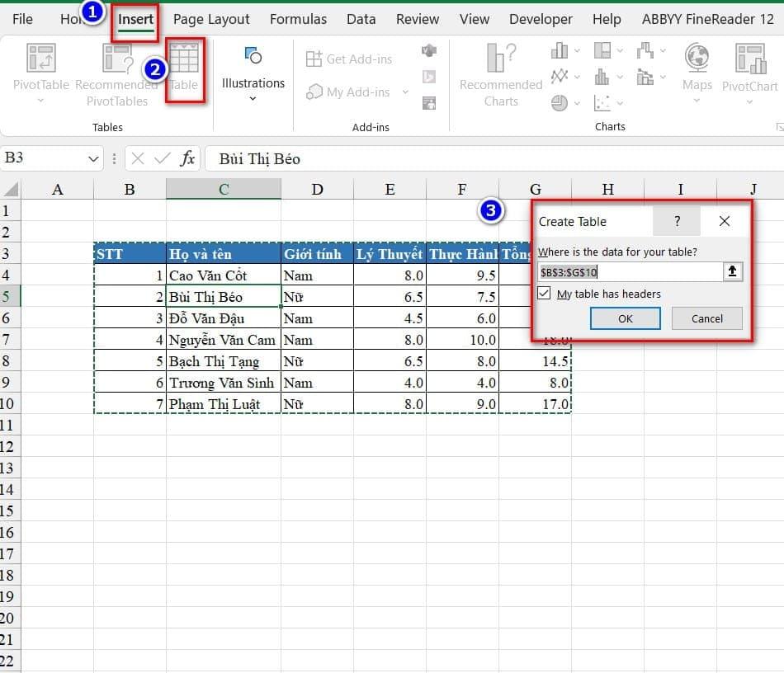Click the collapse range selector arrow in the dialog
This screenshot has height=673, width=784.
click(733, 271)
